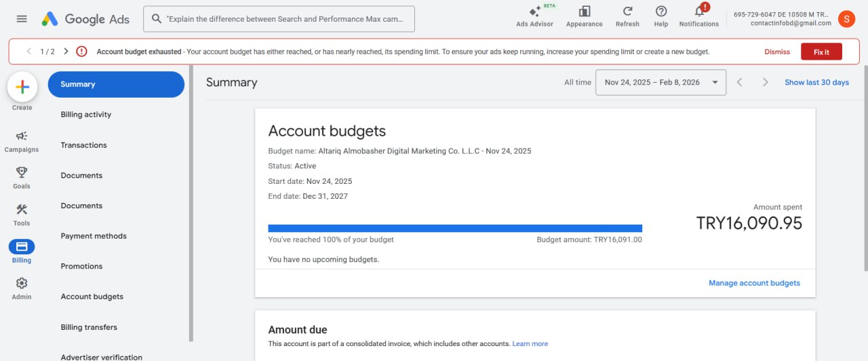Open Tools in sidebar
The width and height of the screenshot is (868, 361).
pos(22,215)
